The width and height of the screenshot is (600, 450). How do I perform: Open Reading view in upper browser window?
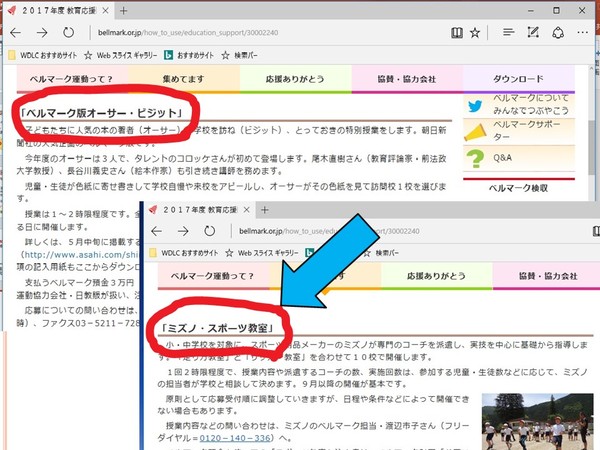[x=457, y=33]
